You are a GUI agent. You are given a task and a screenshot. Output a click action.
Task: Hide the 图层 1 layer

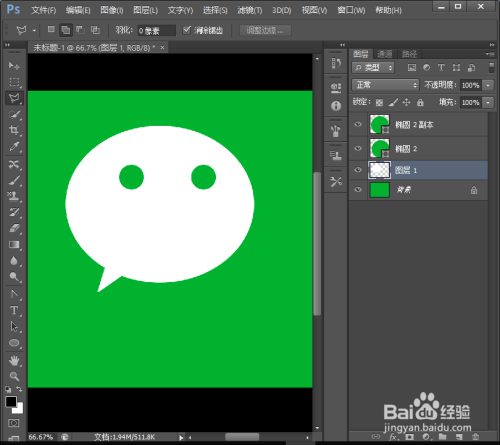click(358, 170)
